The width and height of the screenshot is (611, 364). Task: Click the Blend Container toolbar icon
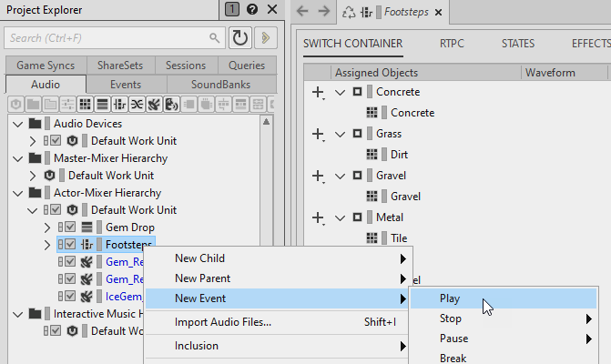pos(137,104)
